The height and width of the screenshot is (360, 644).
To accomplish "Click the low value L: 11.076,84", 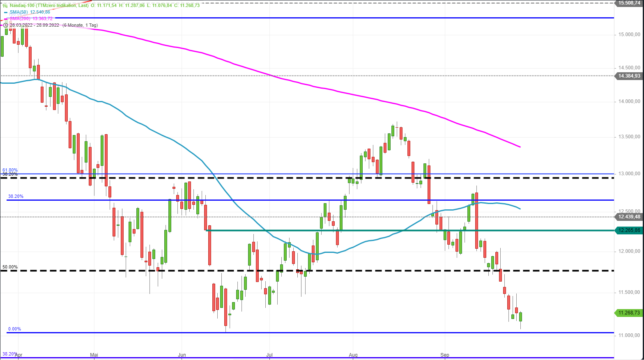I will tap(159, 5).
